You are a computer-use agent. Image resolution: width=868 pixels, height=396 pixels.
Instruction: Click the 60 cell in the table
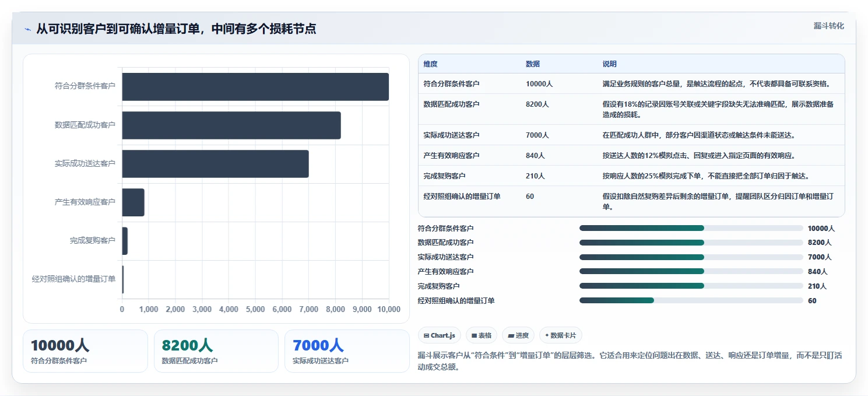pyautogui.click(x=530, y=197)
